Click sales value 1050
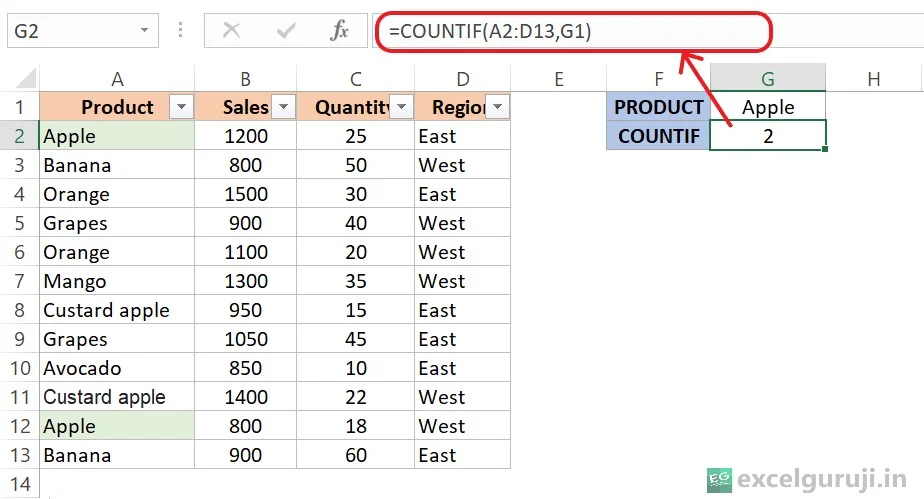The height and width of the screenshot is (499, 924). 246,339
